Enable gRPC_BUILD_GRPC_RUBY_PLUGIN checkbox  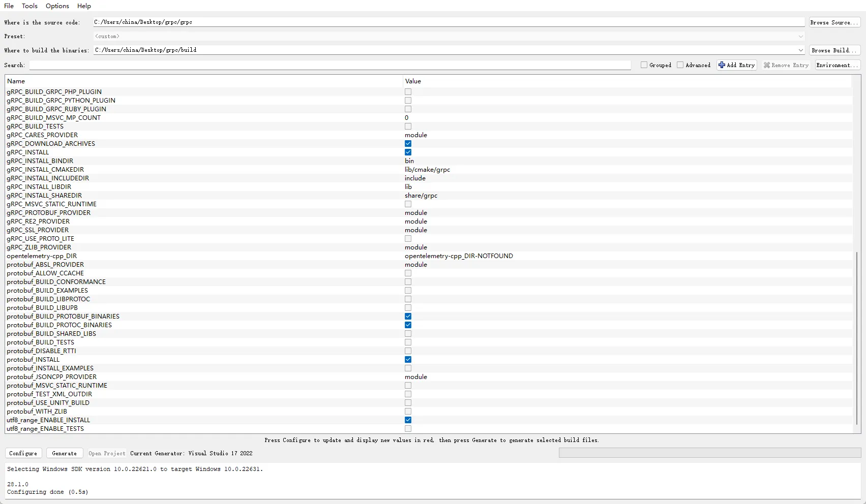click(408, 109)
